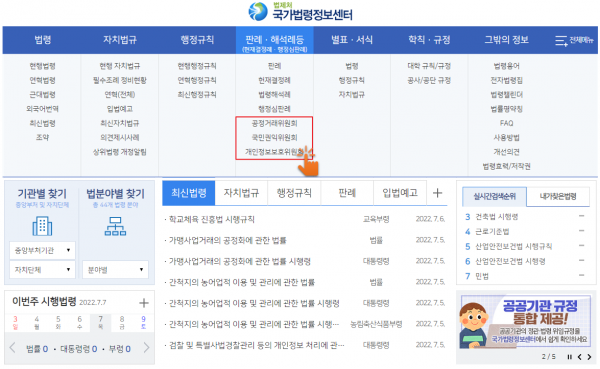Click the 공공기관 규정 통합 제공 banner

[526, 322]
